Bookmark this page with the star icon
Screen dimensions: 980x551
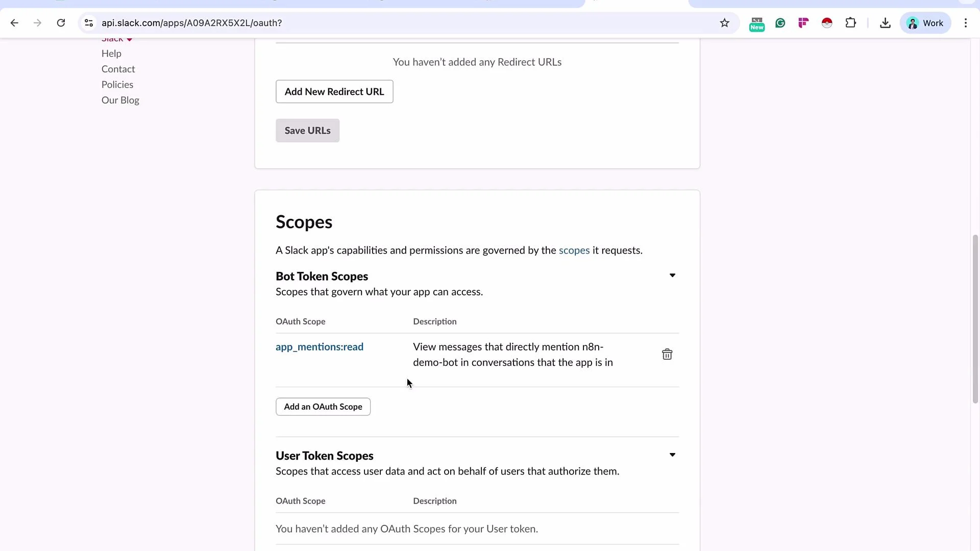(724, 23)
